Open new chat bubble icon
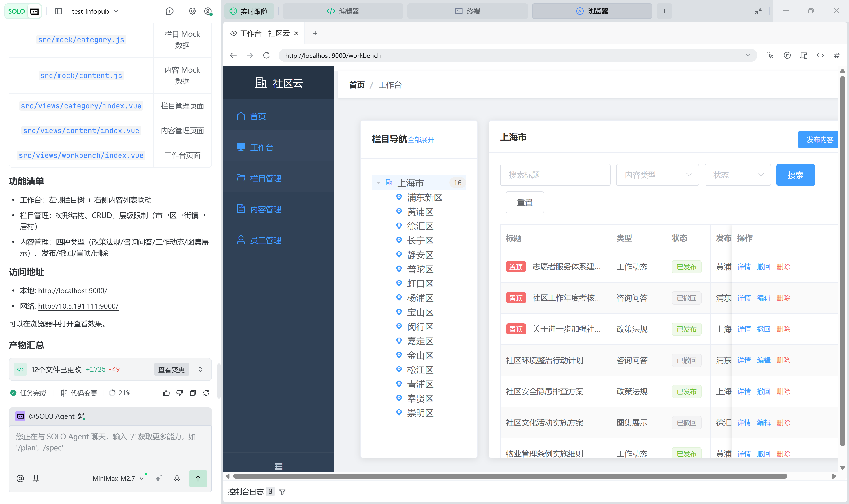The height and width of the screenshot is (504, 849). click(169, 11)
